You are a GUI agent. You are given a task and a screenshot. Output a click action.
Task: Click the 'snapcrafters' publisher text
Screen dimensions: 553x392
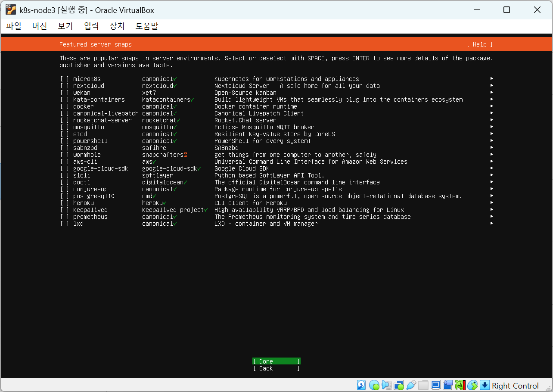tap(163, 155)
